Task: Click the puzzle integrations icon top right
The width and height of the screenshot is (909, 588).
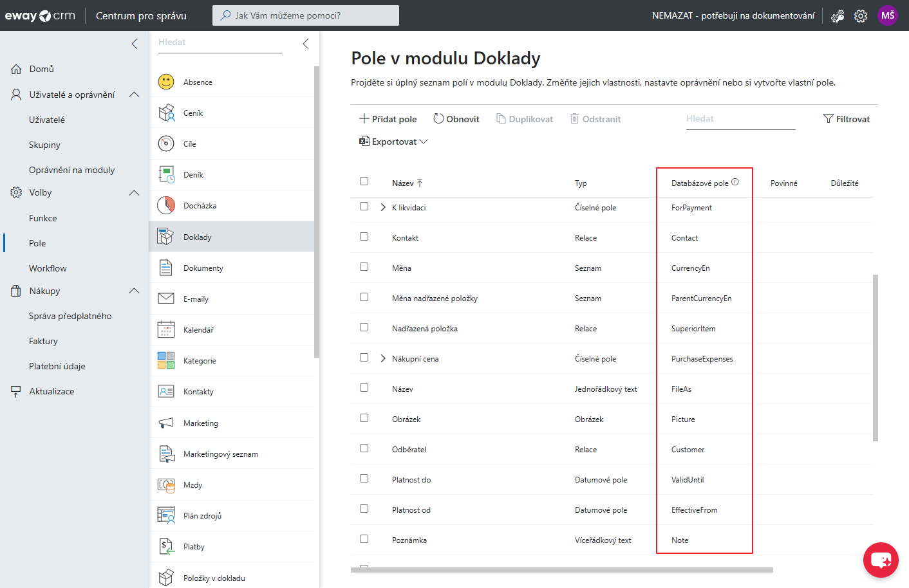Action: point(837,15)
